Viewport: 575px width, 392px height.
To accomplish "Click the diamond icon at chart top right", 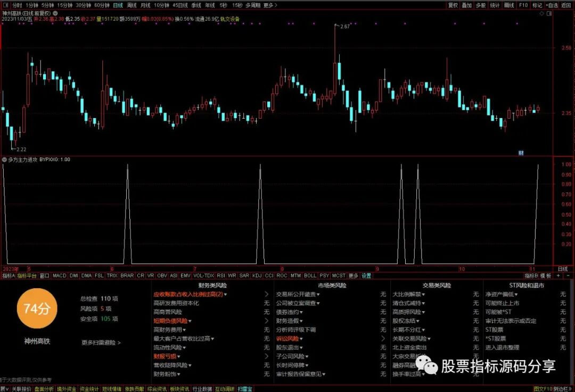I will click(542, 13).
